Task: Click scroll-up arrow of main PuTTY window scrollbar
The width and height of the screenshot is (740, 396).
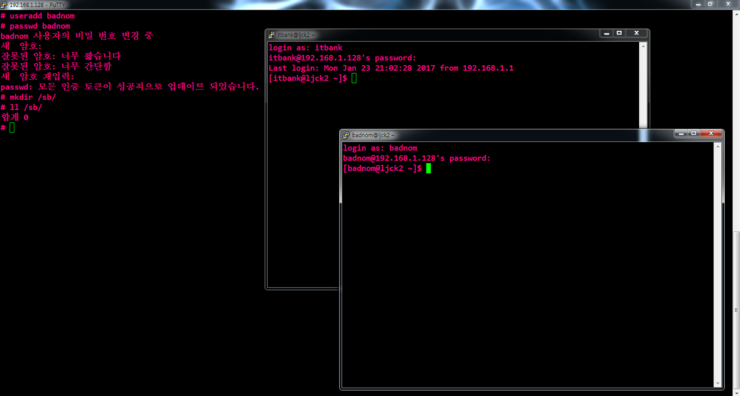Action: (x=736, y=13)
